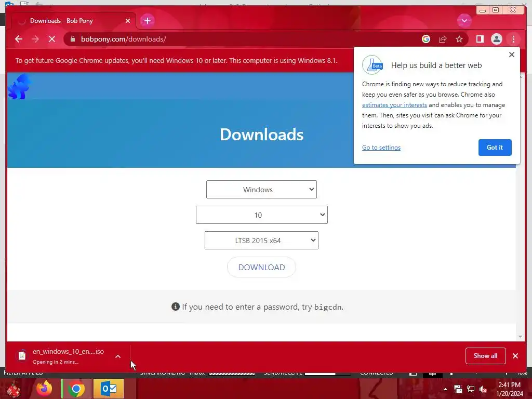This screenshot has height=399, width=532.
Task: Launch Firefox from the taskbar
Action: (44, 389)
